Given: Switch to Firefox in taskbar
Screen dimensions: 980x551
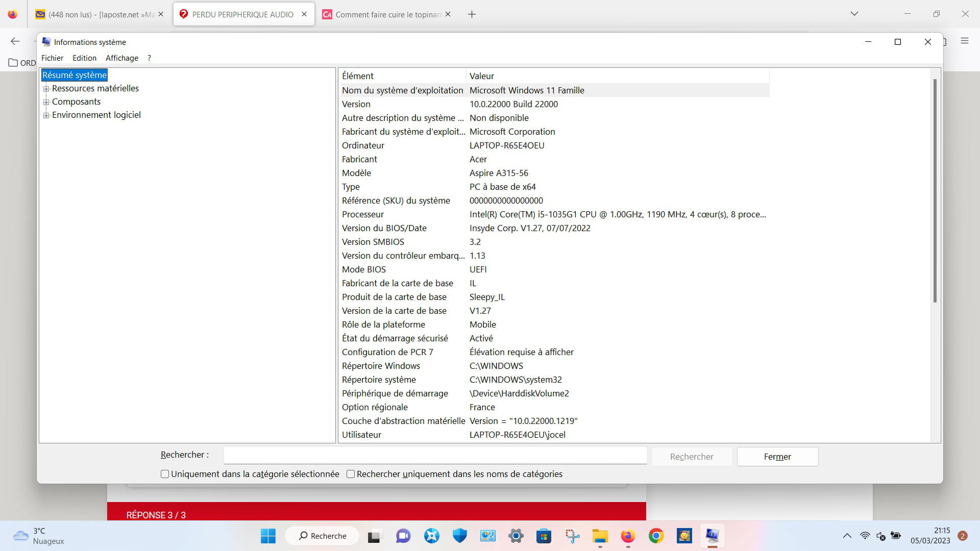Looking at the screenshot, I should tap(628, 536).
